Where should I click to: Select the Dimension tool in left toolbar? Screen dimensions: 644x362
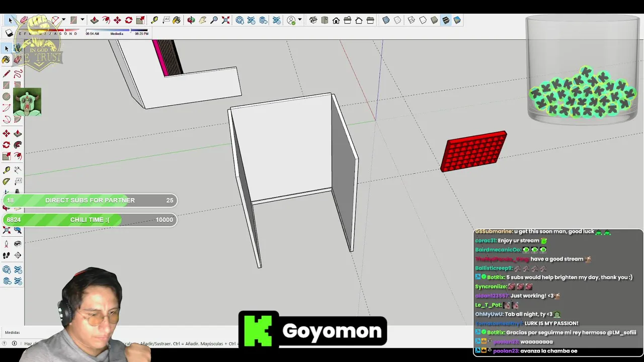[x=18, y=170]
